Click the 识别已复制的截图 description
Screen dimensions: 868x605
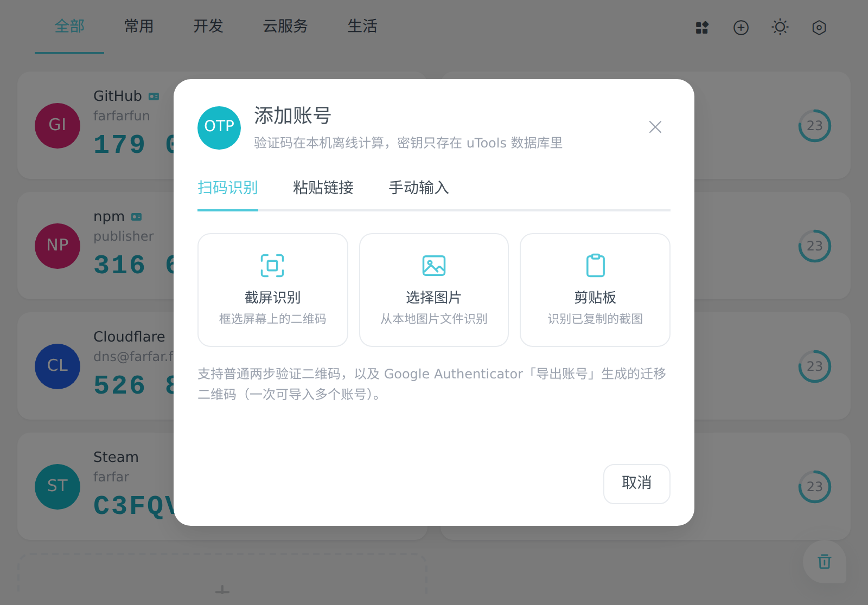[595, 319]
